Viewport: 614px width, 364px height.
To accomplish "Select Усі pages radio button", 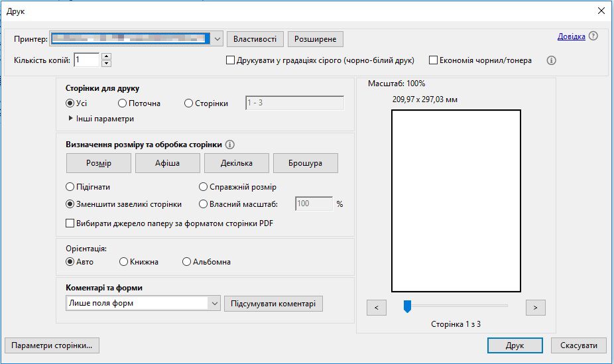I will 70,103.
